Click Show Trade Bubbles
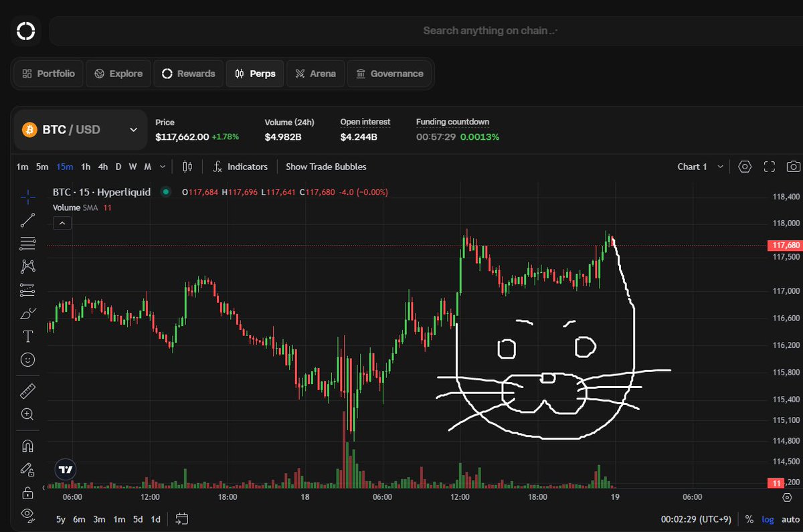This screenshot has width=803, height=532. [x=326, y=167]
